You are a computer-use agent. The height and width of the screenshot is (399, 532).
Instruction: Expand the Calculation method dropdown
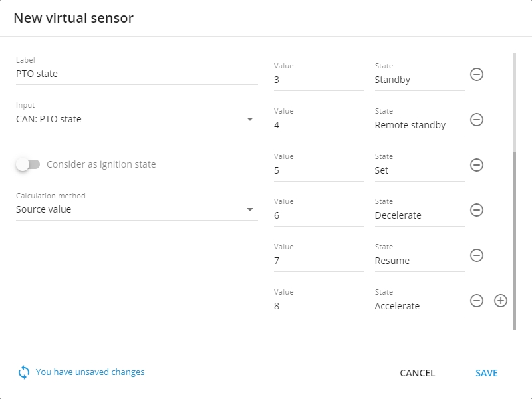coord(250,209)
